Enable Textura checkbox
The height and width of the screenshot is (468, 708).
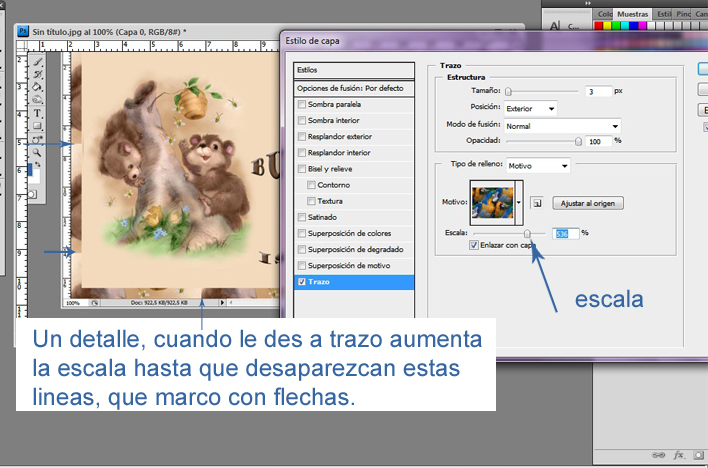311,201
